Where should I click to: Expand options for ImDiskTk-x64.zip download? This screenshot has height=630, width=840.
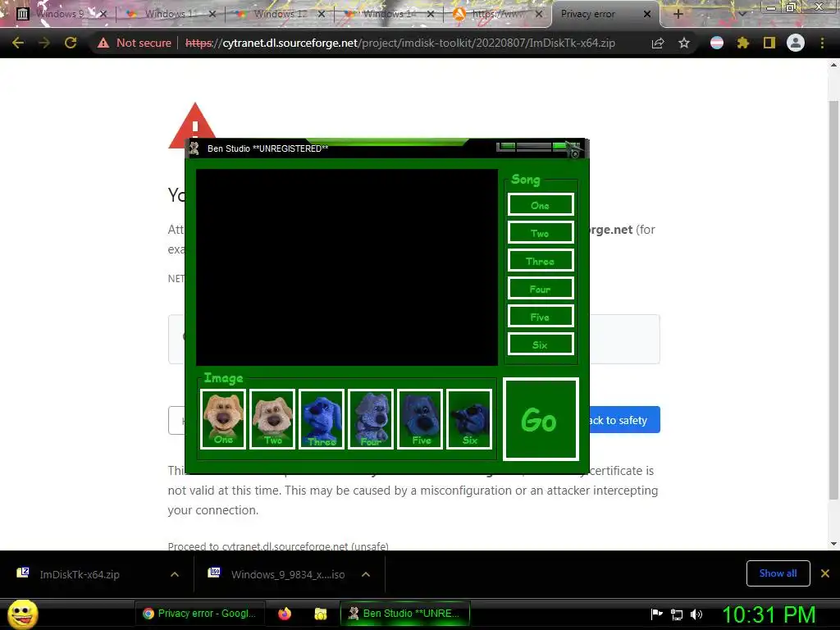[x=175, y=574]
